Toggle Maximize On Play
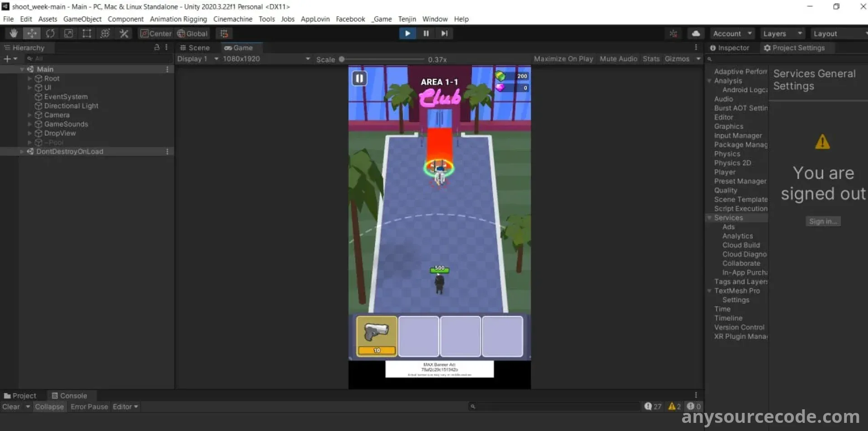Screen dimensions: 868x431 point(563,59)
